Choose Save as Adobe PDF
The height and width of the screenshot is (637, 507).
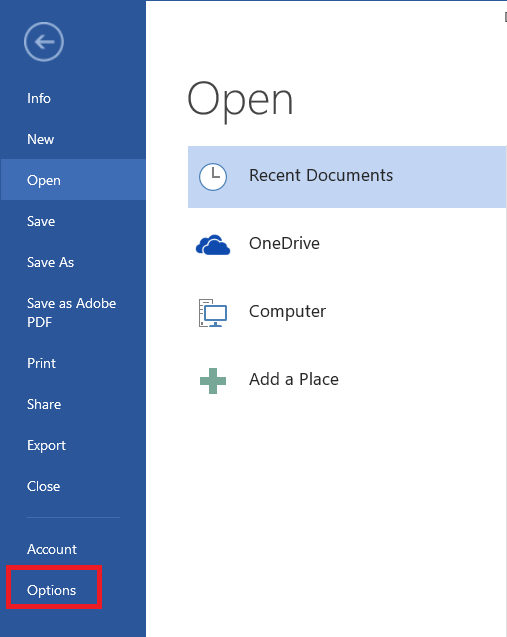(x=73, y=312)
